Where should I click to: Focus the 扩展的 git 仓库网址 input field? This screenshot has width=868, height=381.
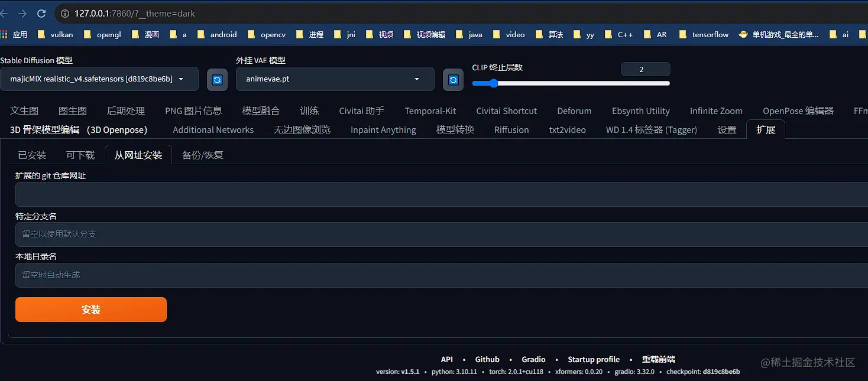442,194
